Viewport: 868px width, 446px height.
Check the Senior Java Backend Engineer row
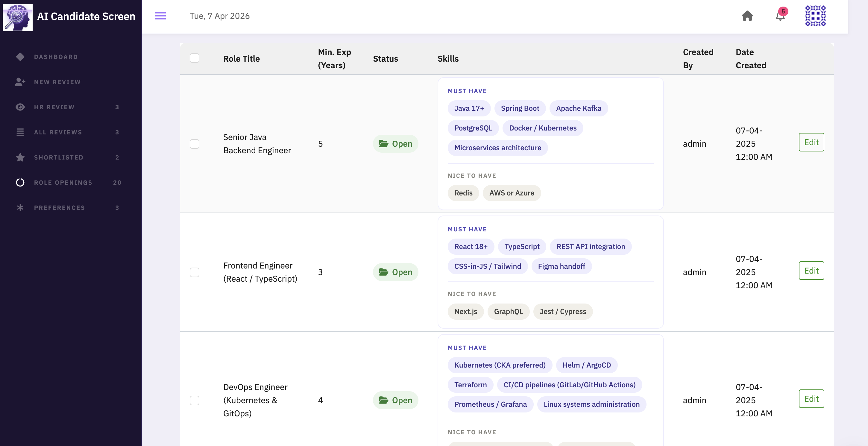[195, 144]
